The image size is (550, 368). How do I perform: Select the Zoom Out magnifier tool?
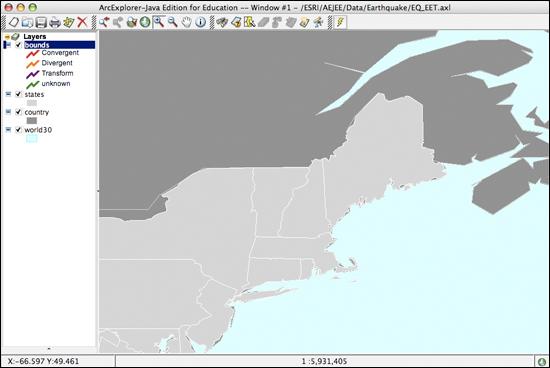(172, 22)
